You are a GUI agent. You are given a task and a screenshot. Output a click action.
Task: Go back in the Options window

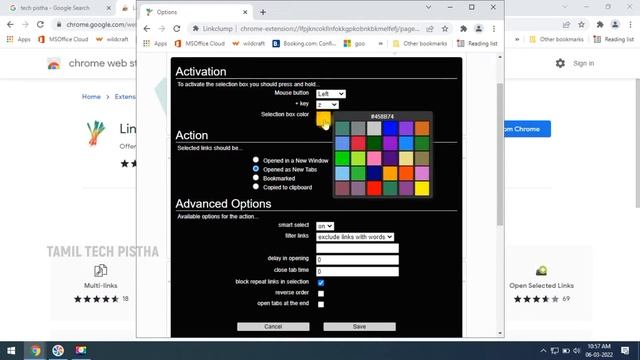pyautogui.click(x=147, y=29)
